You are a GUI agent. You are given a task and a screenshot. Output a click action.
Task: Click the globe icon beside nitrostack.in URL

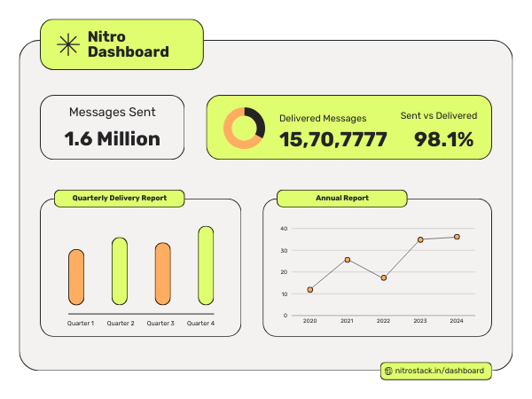(x=388, y=371)
